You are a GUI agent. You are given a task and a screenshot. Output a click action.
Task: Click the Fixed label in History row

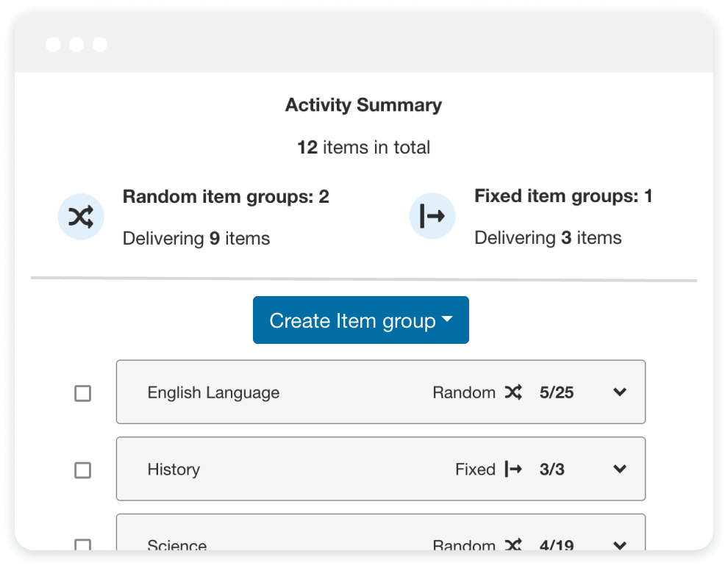475,470
